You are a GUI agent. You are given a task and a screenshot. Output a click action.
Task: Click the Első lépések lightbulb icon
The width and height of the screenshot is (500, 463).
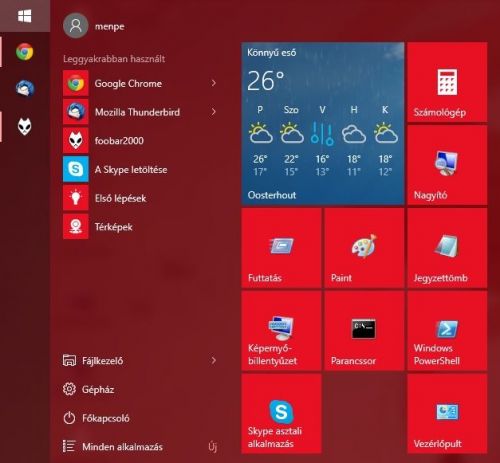pyautogui.click(x=76, y=198)
